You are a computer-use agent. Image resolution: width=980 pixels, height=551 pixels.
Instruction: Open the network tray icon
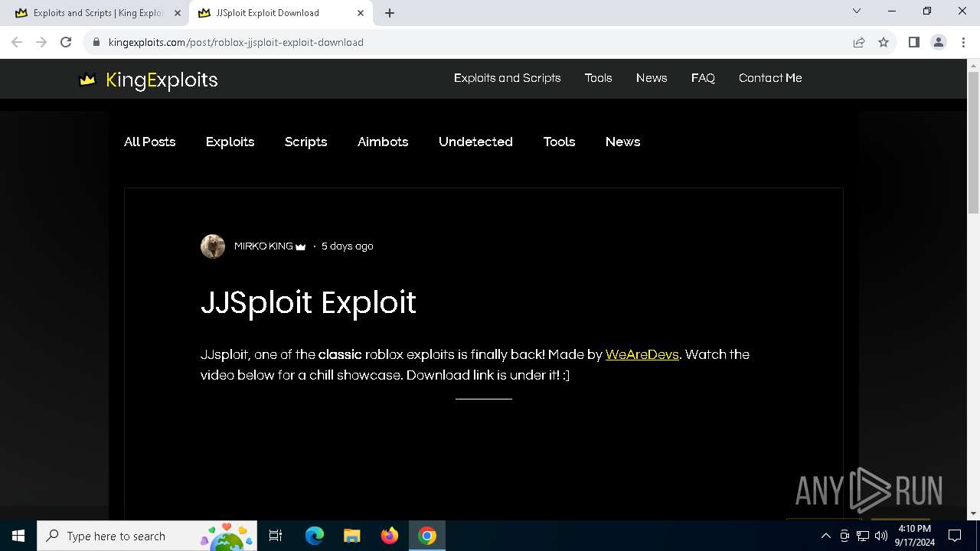[863, 536]
